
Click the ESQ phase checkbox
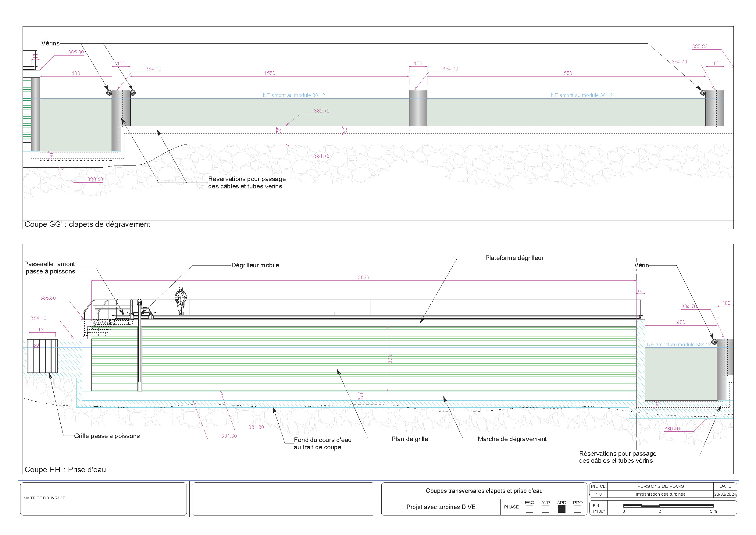(x=530, y=509)
